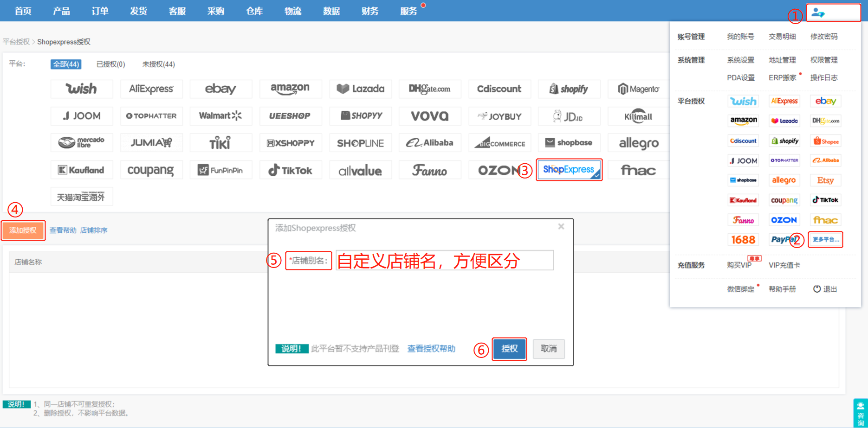
Task: Select the Wish platform logo in main grid
Action: (82, 89)
